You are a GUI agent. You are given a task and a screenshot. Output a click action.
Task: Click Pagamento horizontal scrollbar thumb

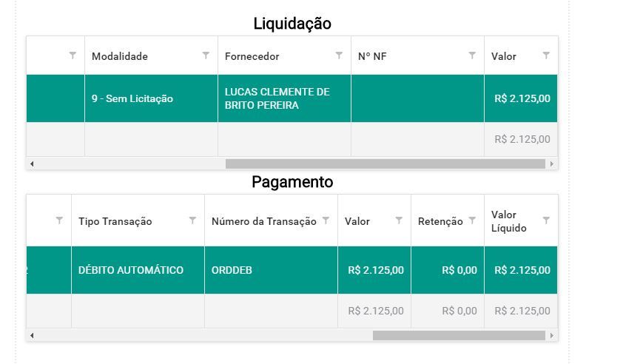click(459, 335)
